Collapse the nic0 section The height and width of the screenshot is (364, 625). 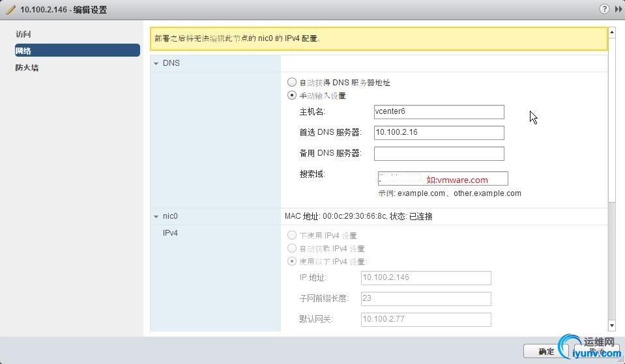[x=156, y=217]
